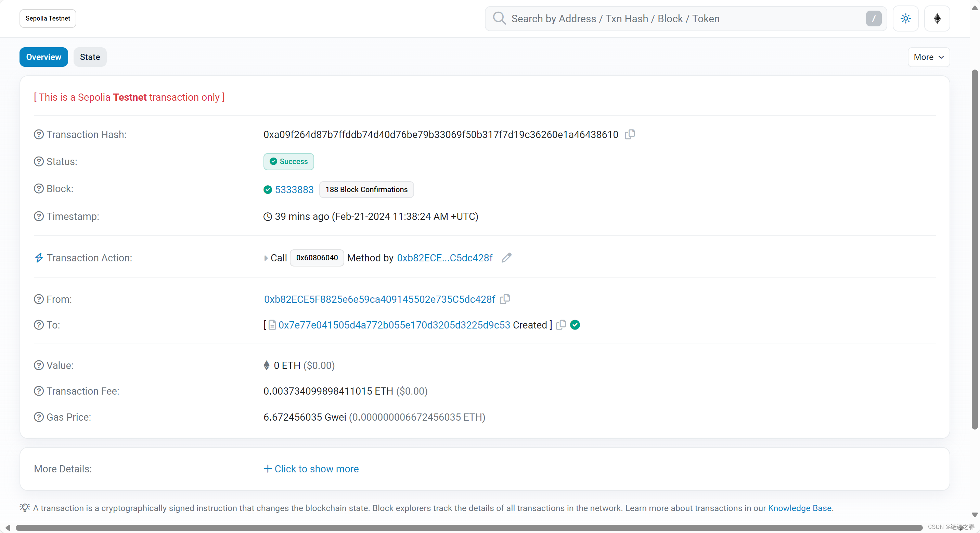980x533 pixels.
Task: Toggle the light/dark theme sun button
Action: [905, 18]
